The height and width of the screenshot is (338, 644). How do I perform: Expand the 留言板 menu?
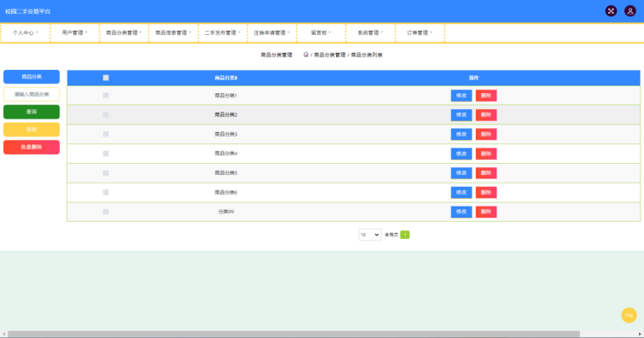tap(322, 33)
